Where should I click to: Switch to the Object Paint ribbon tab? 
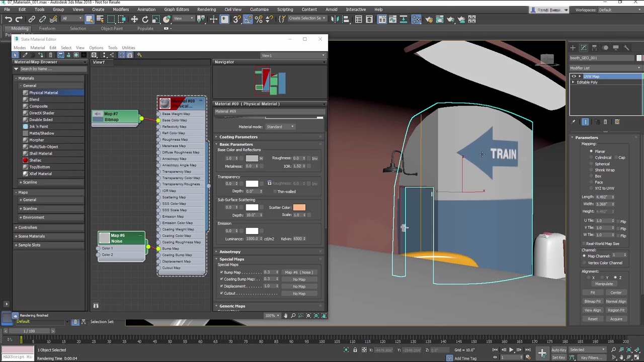click(112, 29)
